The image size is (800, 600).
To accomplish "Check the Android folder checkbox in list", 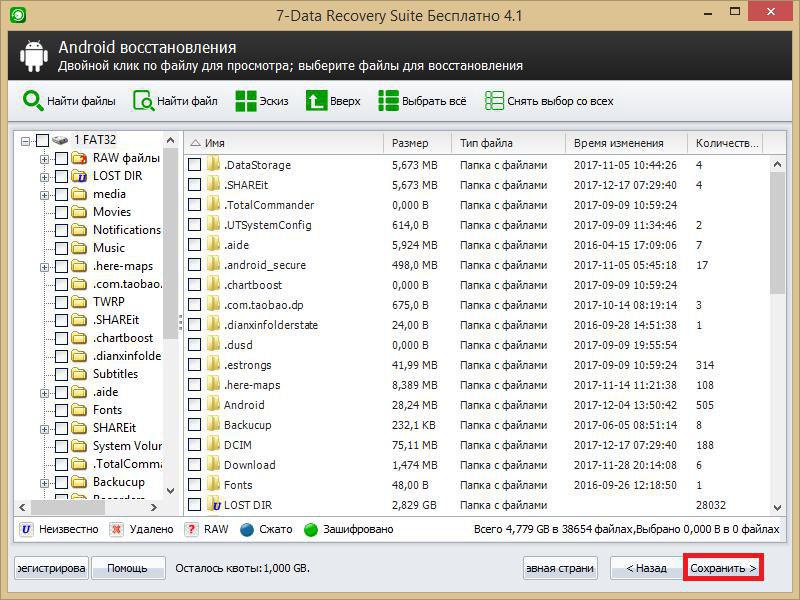I will (194, 404).
